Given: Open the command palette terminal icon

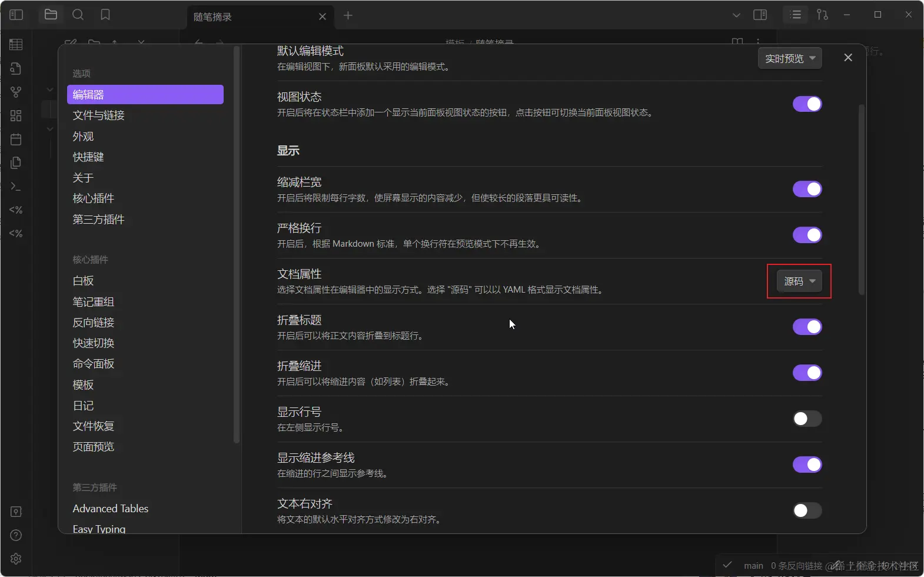Looking at the screenshot, I should 16,186.
